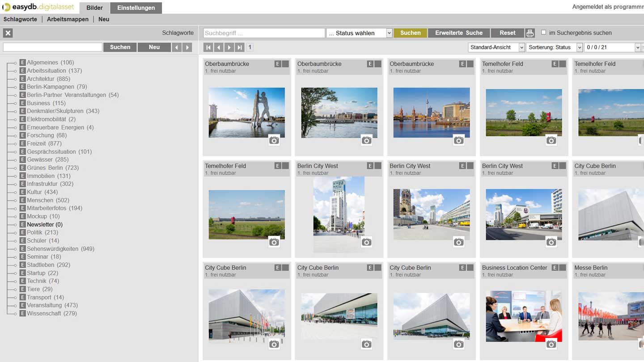Toggle selection square on Oberbaumbrücke TV tower card
Screen dimensions: 644x362
point(470,64)
